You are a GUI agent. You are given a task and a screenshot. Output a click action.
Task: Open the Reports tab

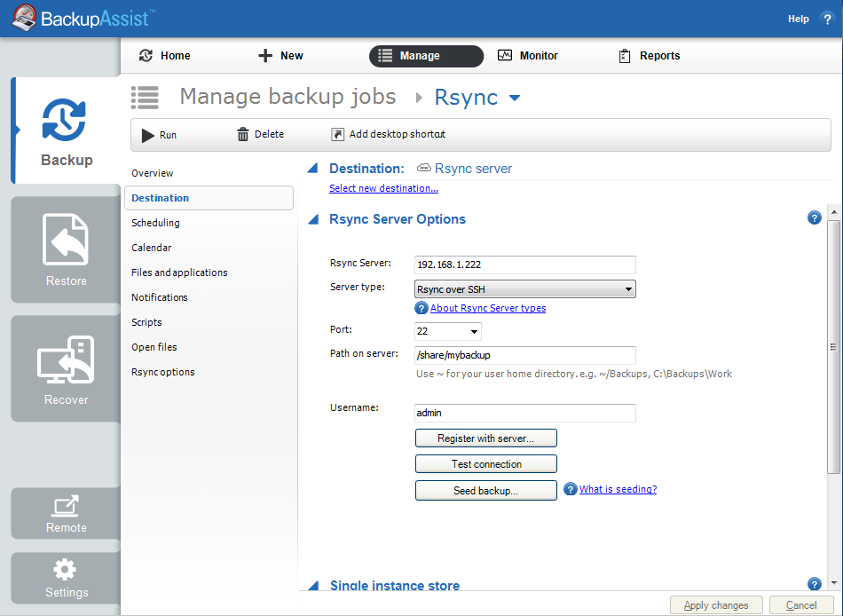point(650,55)
